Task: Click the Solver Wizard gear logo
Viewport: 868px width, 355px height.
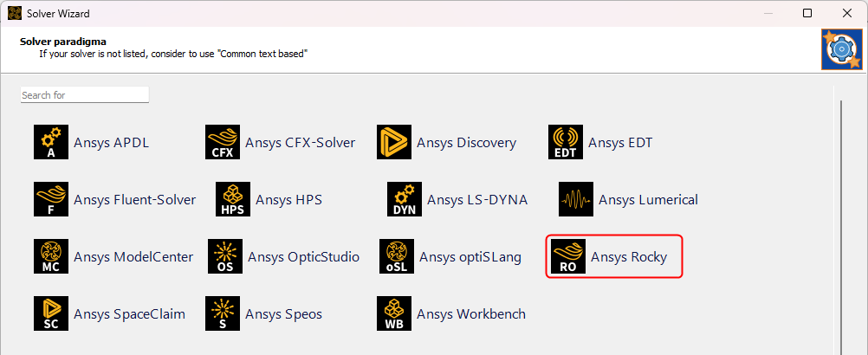Action: (x=841, y=49)
